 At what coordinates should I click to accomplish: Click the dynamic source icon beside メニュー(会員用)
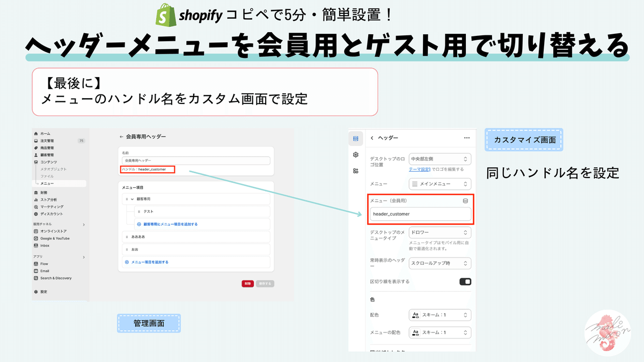tap(465, 201)
